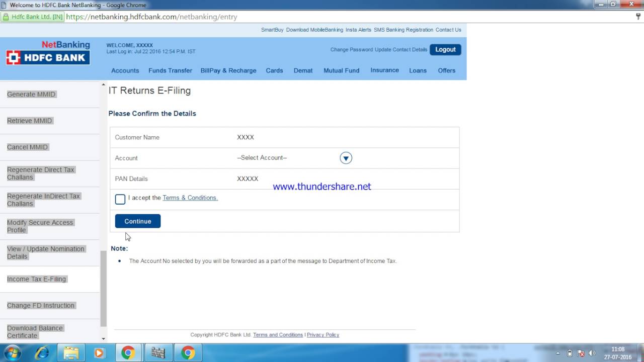Click the key icon in address bar
Image resolution: width=644 pixels, height=362 pixels.
638,17
